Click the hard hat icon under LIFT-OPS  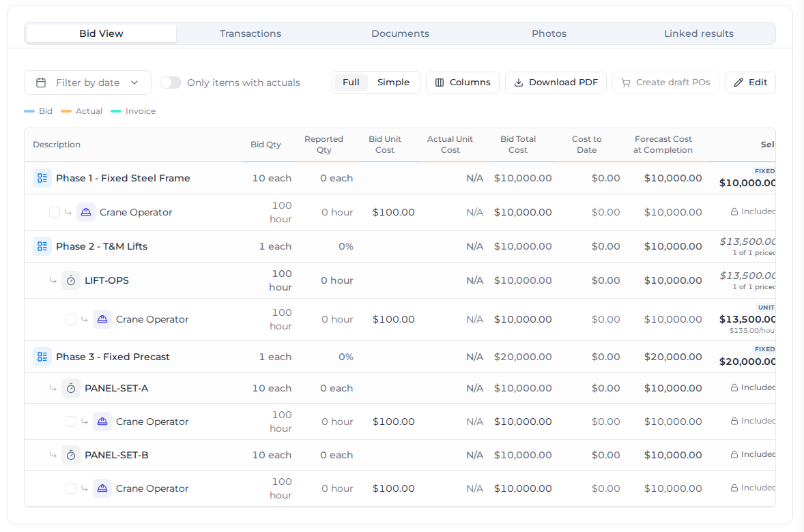click(x=102, y=319)
